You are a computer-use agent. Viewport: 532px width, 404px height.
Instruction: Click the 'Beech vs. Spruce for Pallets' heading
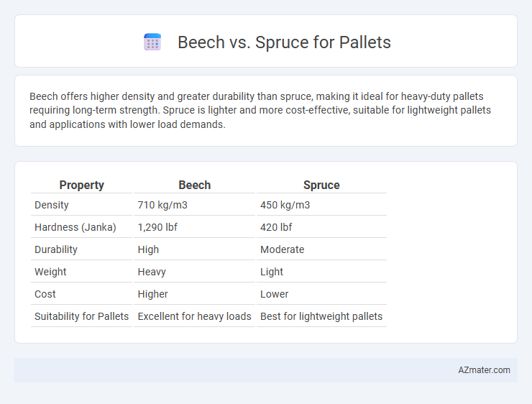(284, 42)
